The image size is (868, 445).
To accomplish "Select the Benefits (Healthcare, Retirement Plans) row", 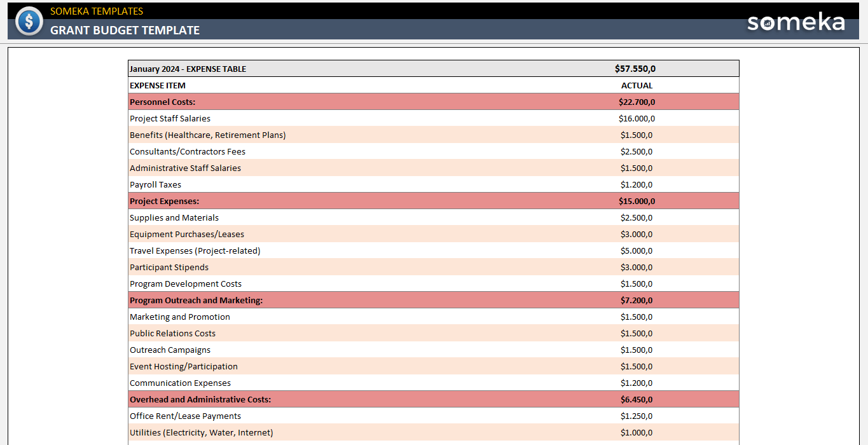I will tap(207, 135).
